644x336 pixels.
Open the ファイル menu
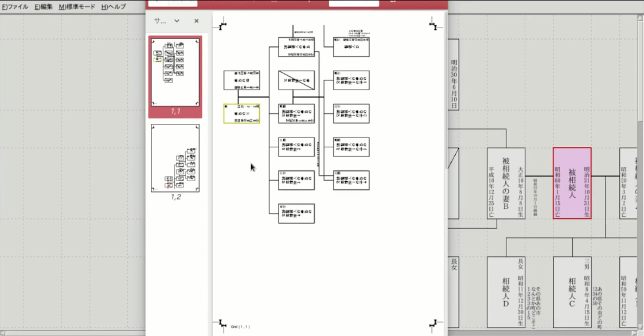tap(14, 7)
